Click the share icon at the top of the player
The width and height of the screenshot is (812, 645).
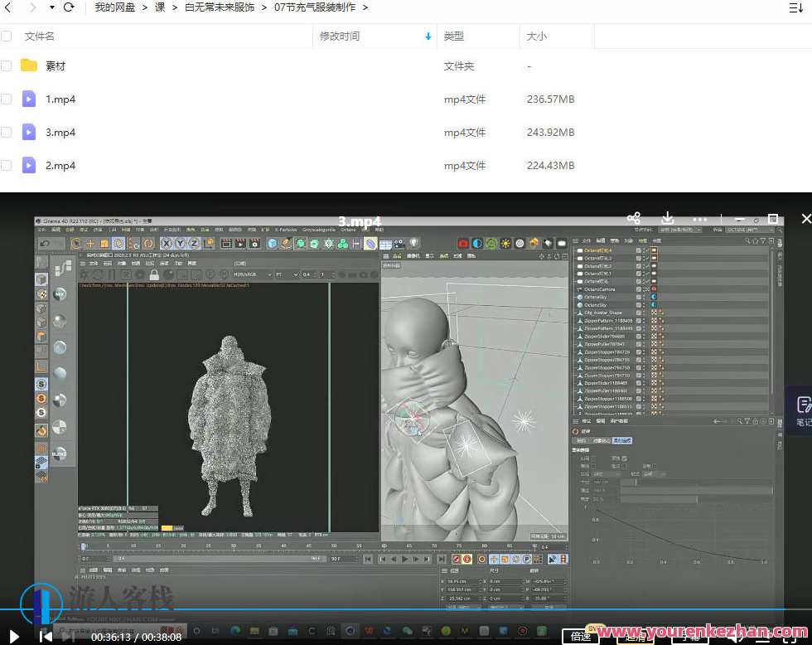point(634,219)
